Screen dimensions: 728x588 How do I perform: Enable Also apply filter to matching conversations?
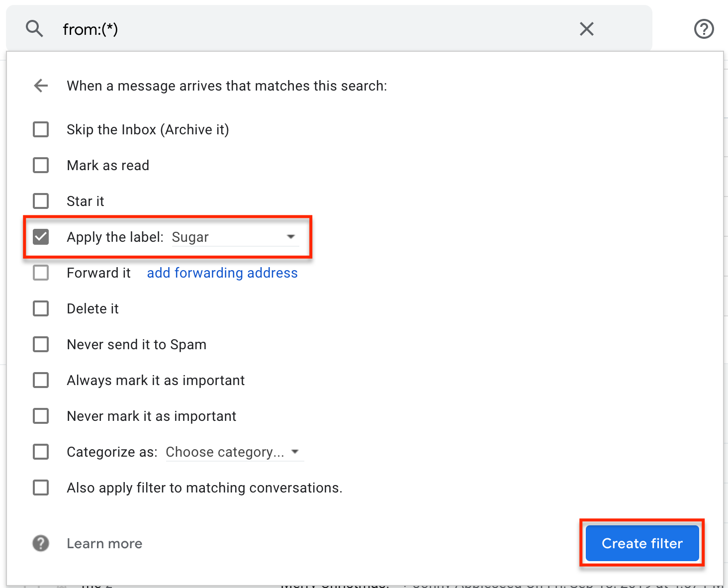point(41,488)
